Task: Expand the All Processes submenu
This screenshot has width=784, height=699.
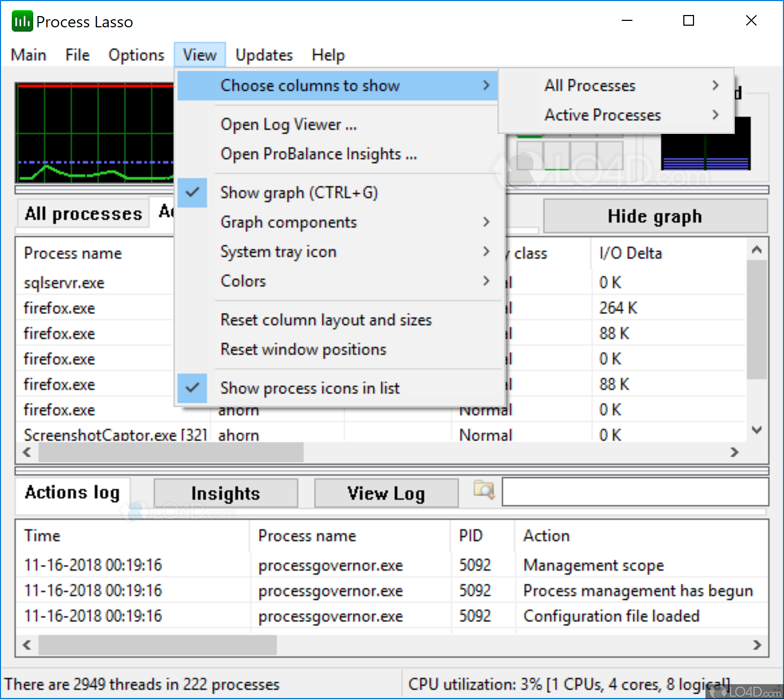Action: click(590, 85)
